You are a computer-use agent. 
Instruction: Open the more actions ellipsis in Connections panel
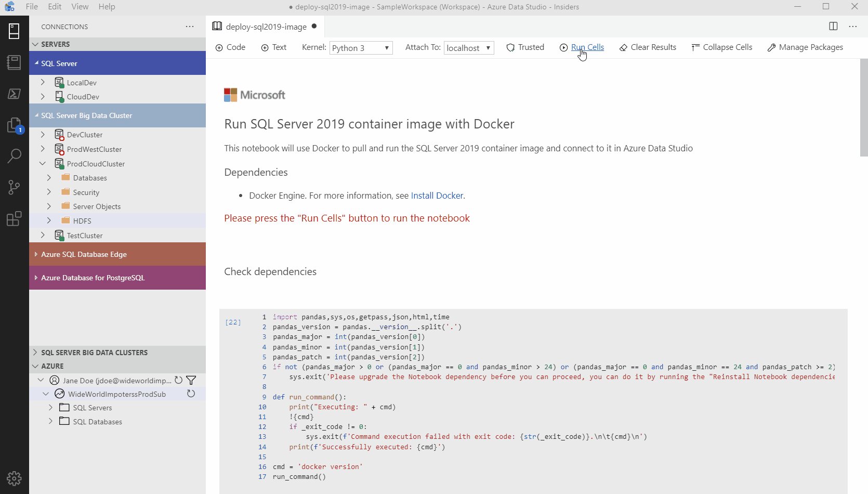click(x=190, y=27)
